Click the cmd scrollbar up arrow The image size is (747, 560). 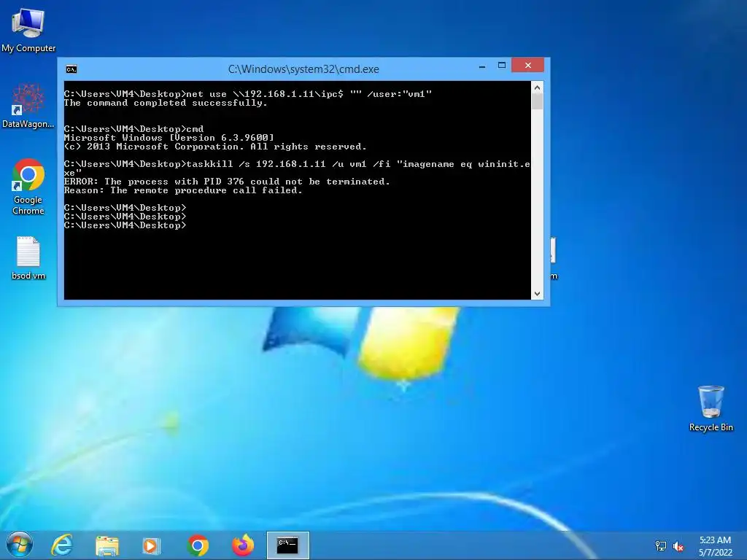537,87
